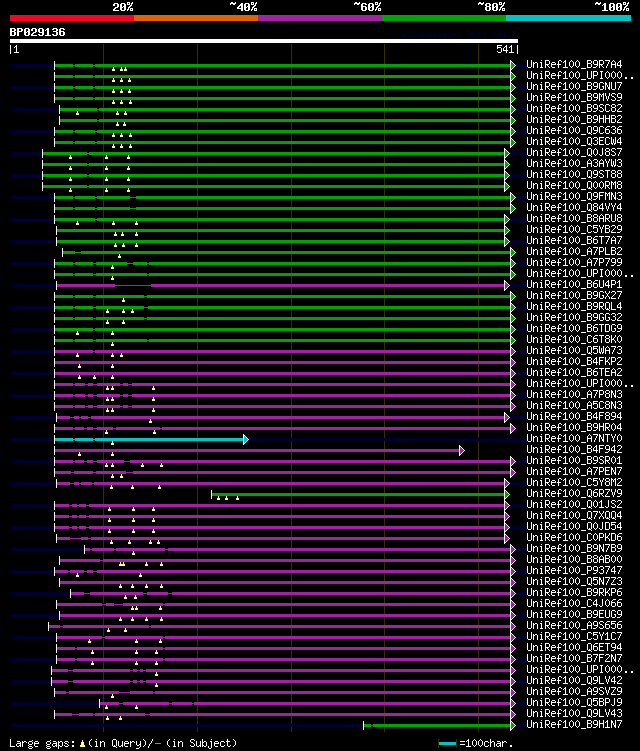Viewport: 640px width, 751px height.
Task: Open hit UniRef100_A9S656
Action: click(x=574, y=626)
